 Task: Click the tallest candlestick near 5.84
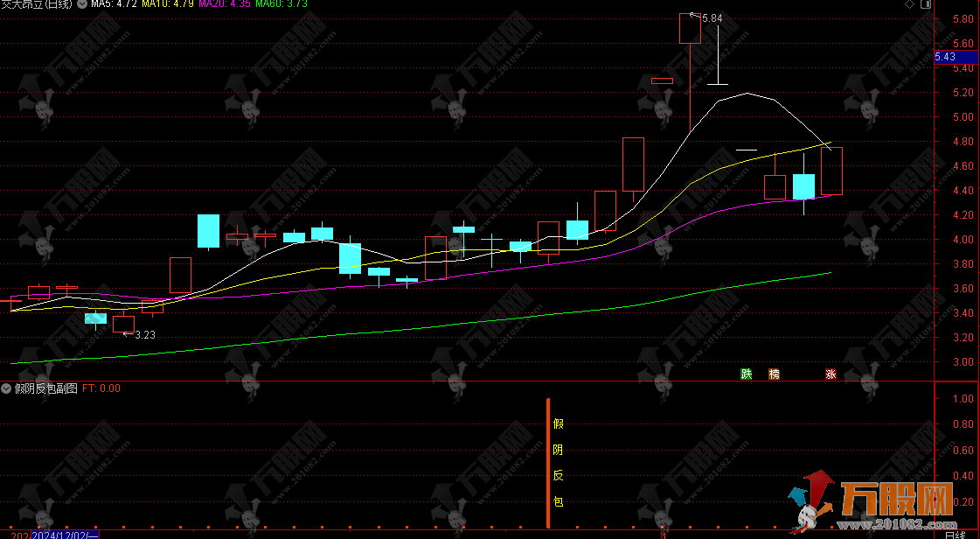pyautogui.click(x=690, y=72)
